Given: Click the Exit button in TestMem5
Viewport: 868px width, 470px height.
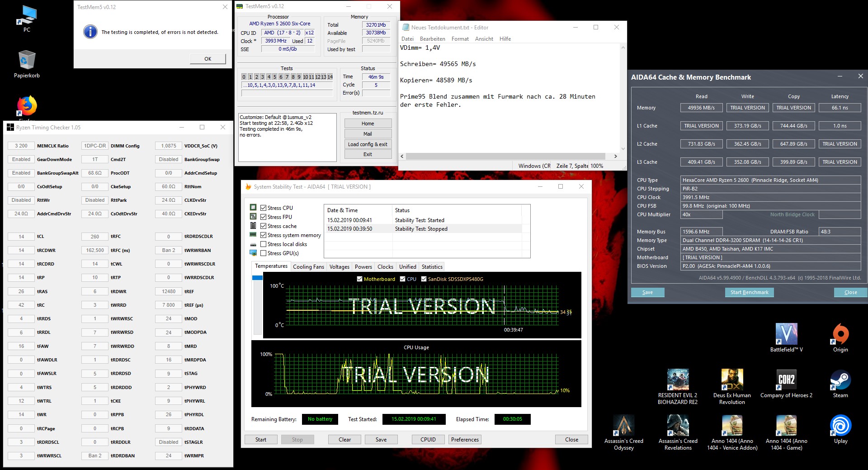Looking at the screenshot, I should 368,154.
